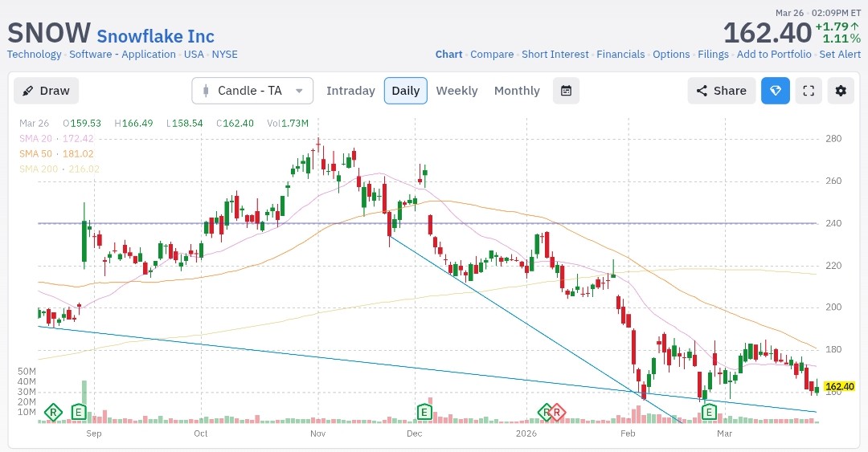Click the green R marker before September
Viewport: 868px width, 452px height.
click(x=53, y=412)
